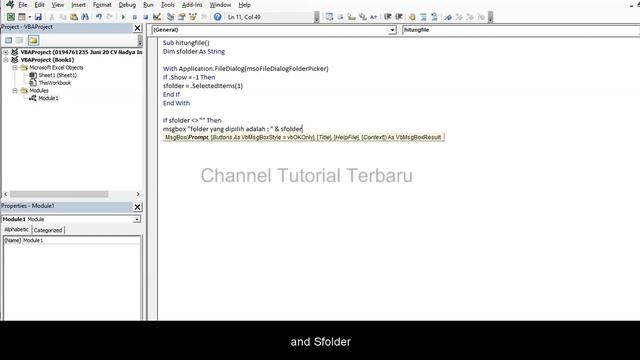The width and height of the screenshot is (640, 360).
Task: Toggle Folders in Project panel
Action: point(33,40)
